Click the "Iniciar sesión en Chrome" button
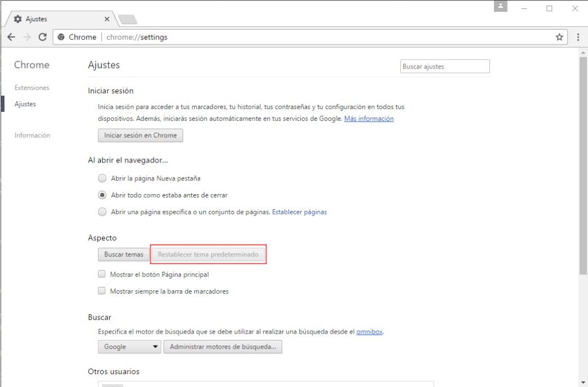Viewport: 588px width, 387px height. click(x=140, y=136)
